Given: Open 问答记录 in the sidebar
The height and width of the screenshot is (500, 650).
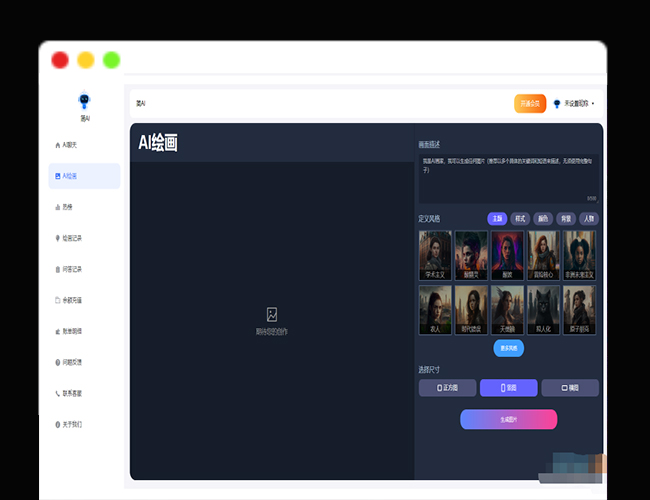Looking at the screenshot, I should pos(69,269).
